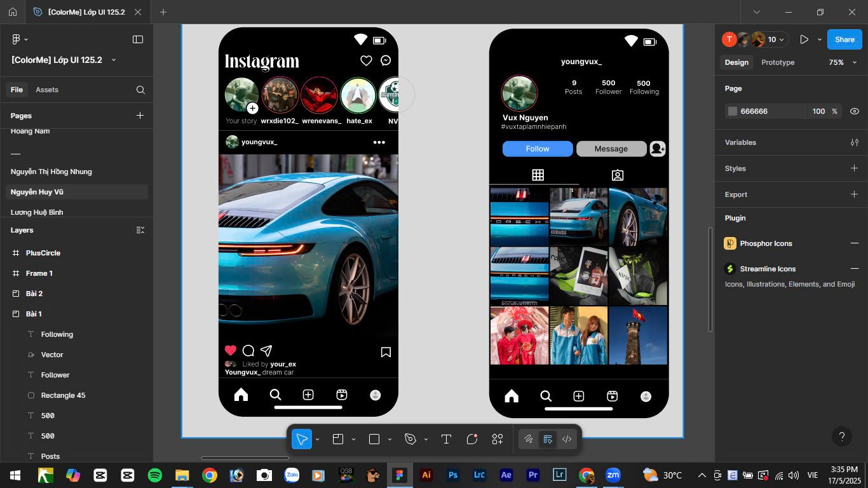868x488 pixels.
Task: Switch to Design mode toggle in toolbar
Action: click(547, 439)
